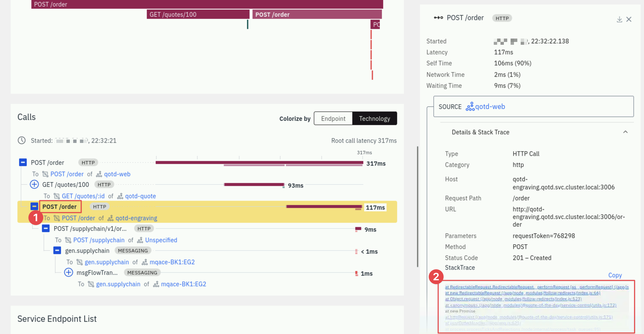
Task: Open the Unspecified service link
Action: [x=161, y=240]
